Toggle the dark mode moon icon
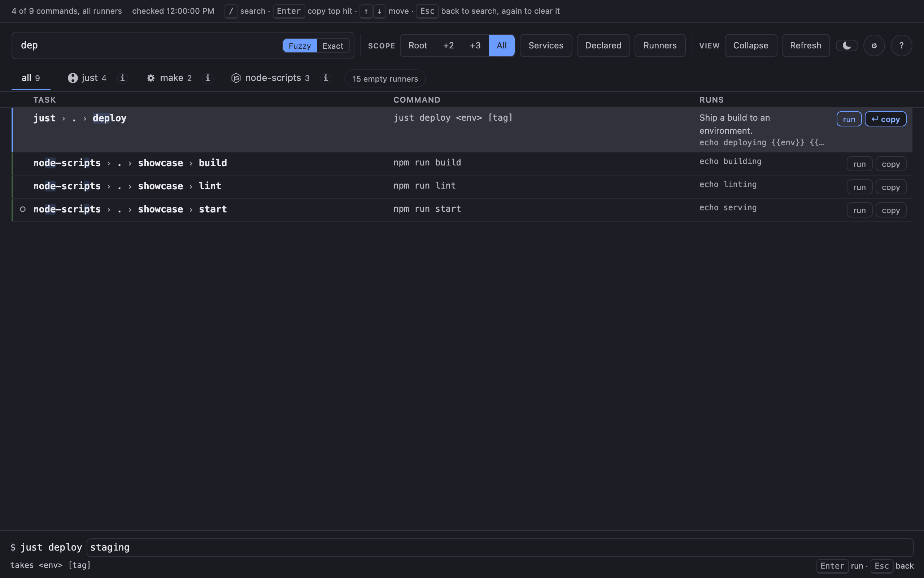The width and height of the screenshot is (924, 578). [846, 46]
